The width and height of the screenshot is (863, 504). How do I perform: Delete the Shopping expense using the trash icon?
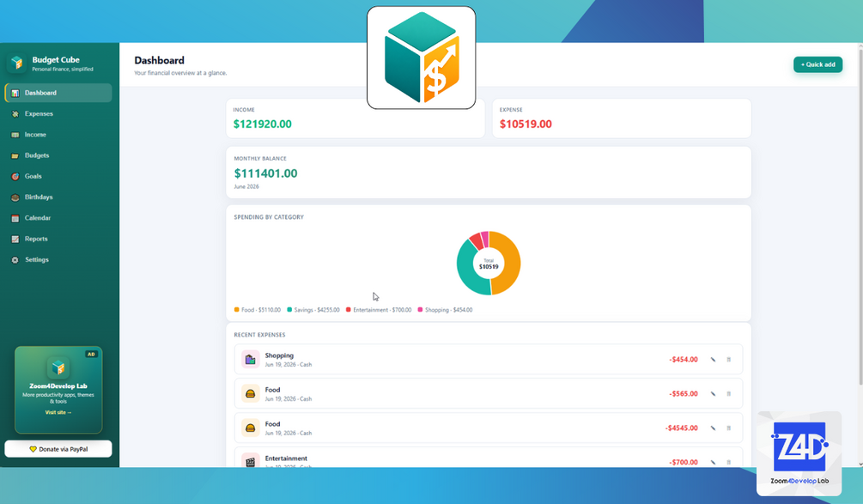click(729, 359)
